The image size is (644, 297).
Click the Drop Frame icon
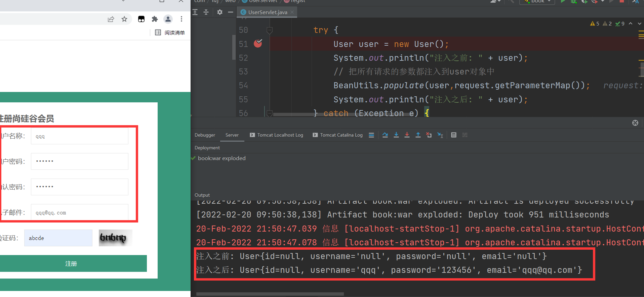pyautogui.click(x=429, y=135)
